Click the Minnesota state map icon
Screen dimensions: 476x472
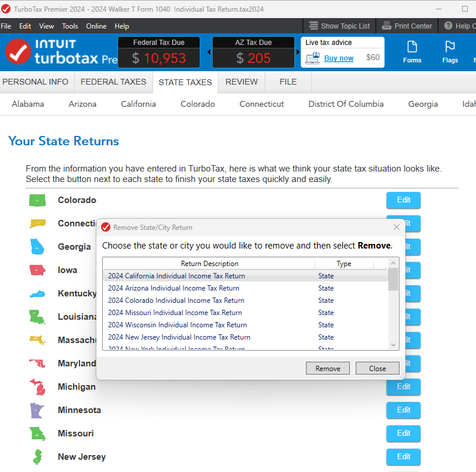(x=37, y=410)
